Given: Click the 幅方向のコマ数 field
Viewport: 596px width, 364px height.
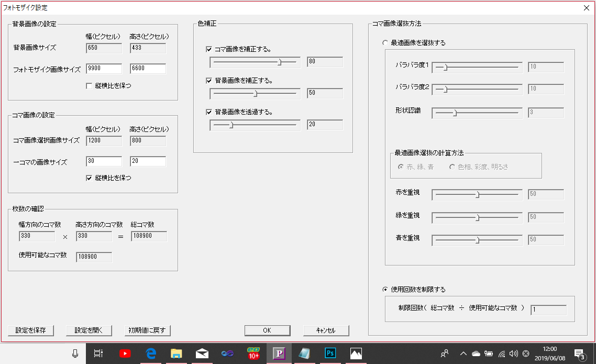Looking at the screenshot, I should 37,236.
